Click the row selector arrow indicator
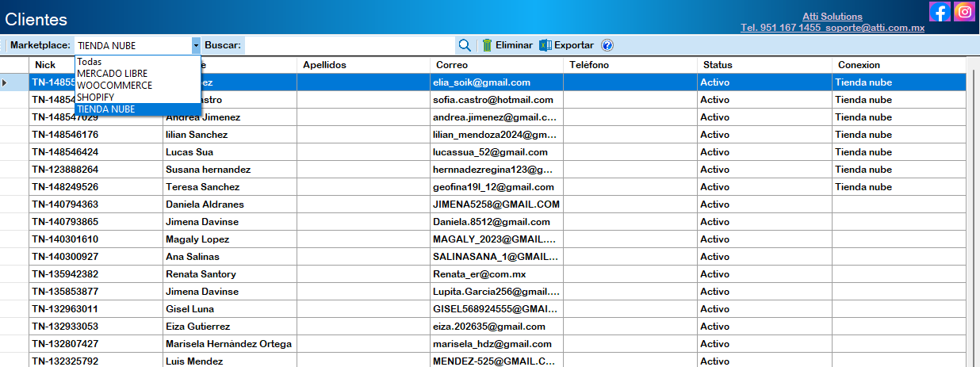The width and height of the screenshot is (980, 367). click(x=6, y=82)
